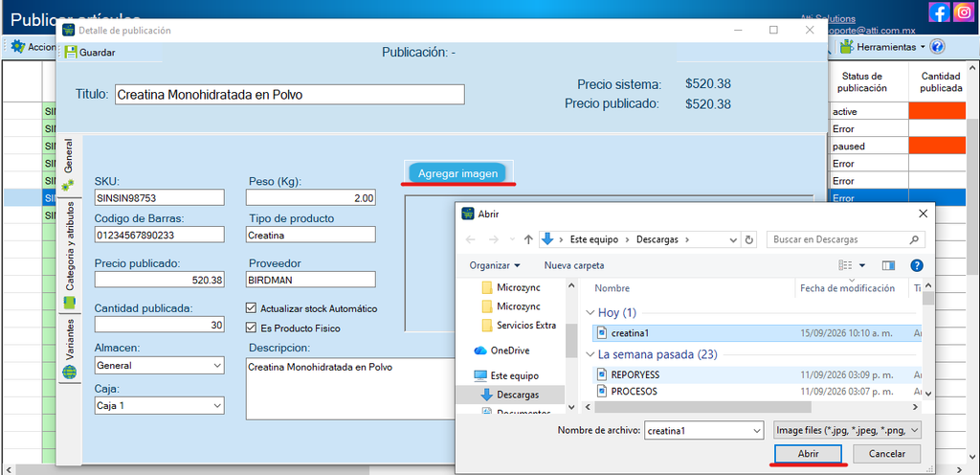Open the Almacen dropdown
The height and width of the screenshot is (475, 980).
point(159,365)
